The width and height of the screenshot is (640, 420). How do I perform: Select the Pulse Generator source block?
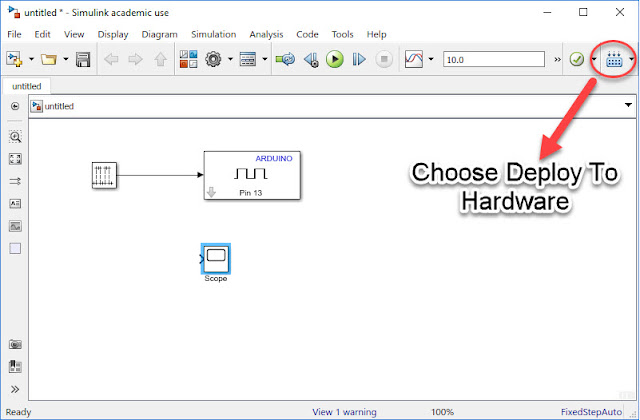(x=104, y=176)
